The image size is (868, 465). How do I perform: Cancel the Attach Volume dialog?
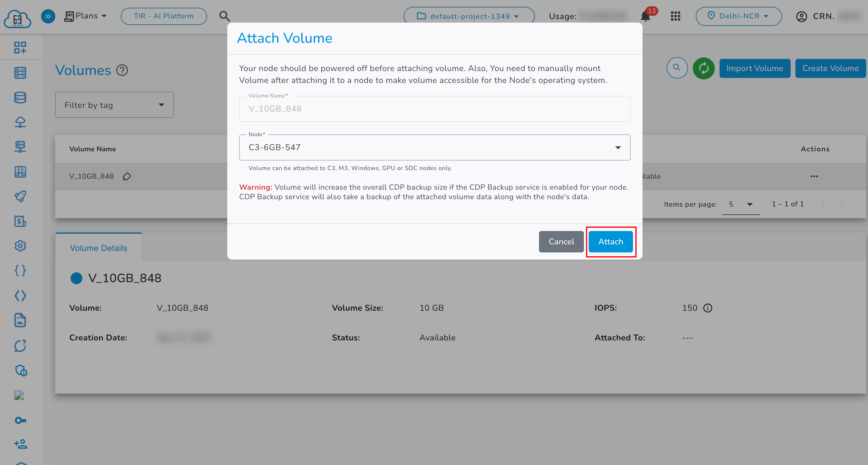[x=561, y=241]
